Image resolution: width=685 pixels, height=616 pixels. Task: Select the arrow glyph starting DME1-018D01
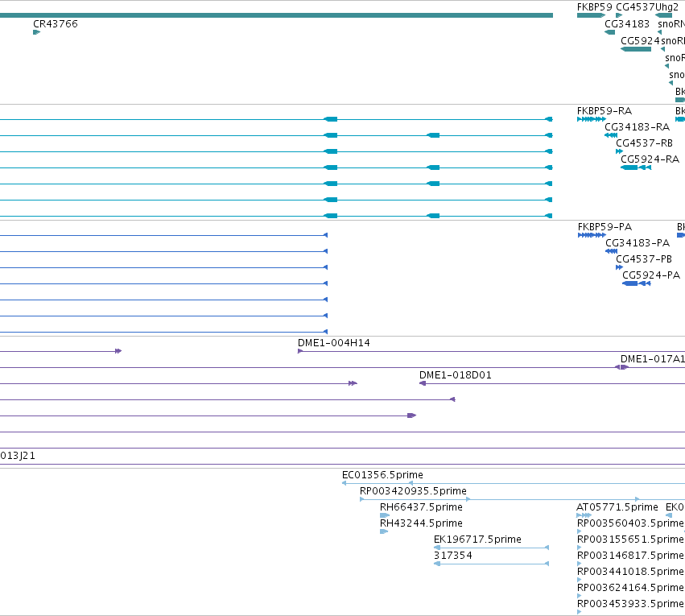(x=423, y=383)
